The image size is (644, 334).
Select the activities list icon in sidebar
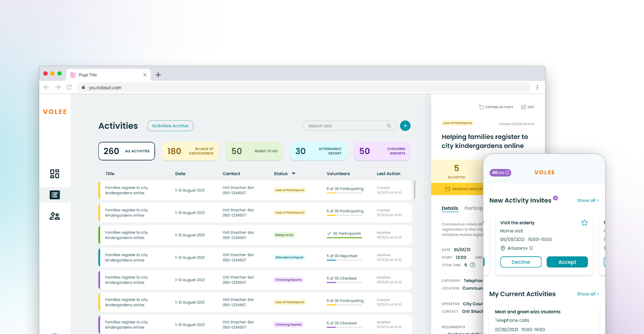[55, 195]
